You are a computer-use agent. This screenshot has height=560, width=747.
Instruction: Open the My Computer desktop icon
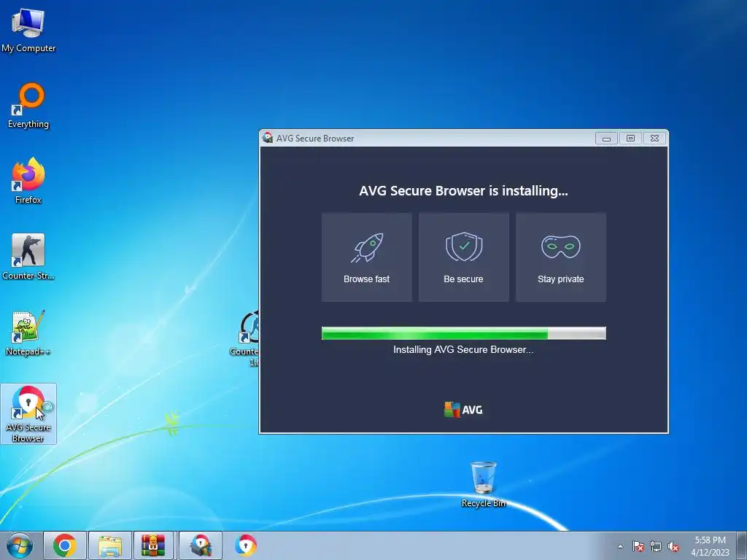(x=28, y=30)
